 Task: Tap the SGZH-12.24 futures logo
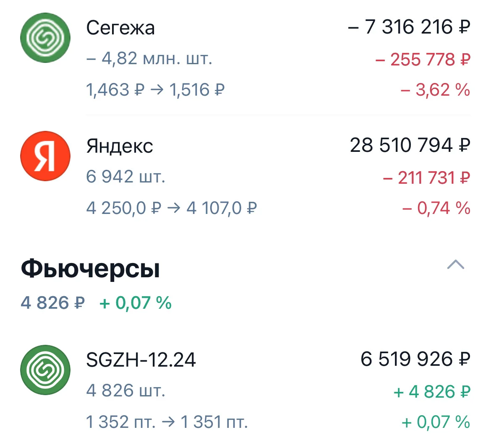tap(45, 370)
